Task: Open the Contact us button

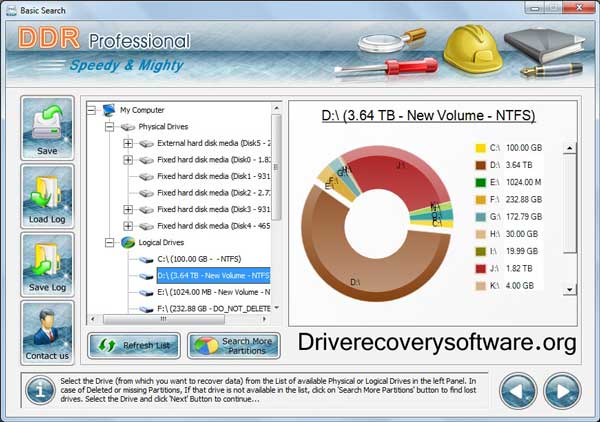Action: [x=47, y=332]
